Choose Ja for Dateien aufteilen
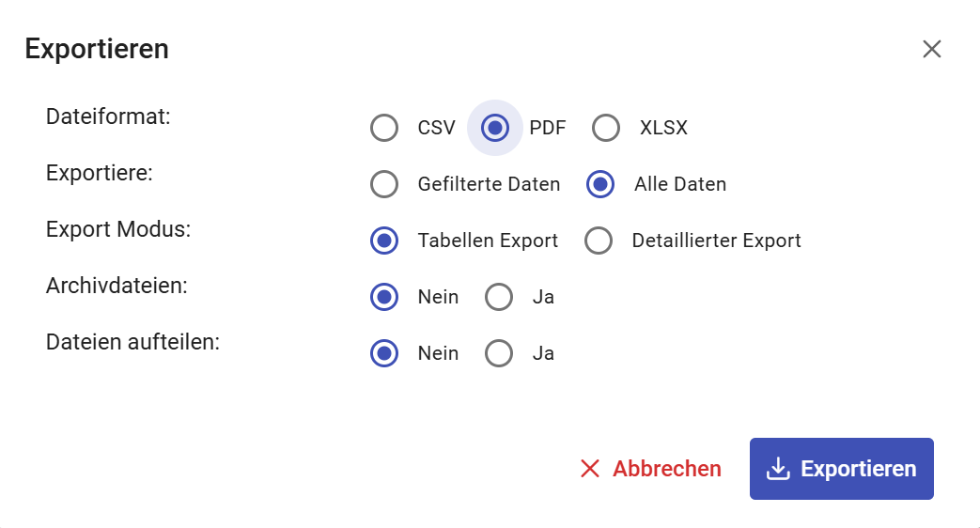Image resolution: width=980 pixels, height=528 pixels. point(499,353)
